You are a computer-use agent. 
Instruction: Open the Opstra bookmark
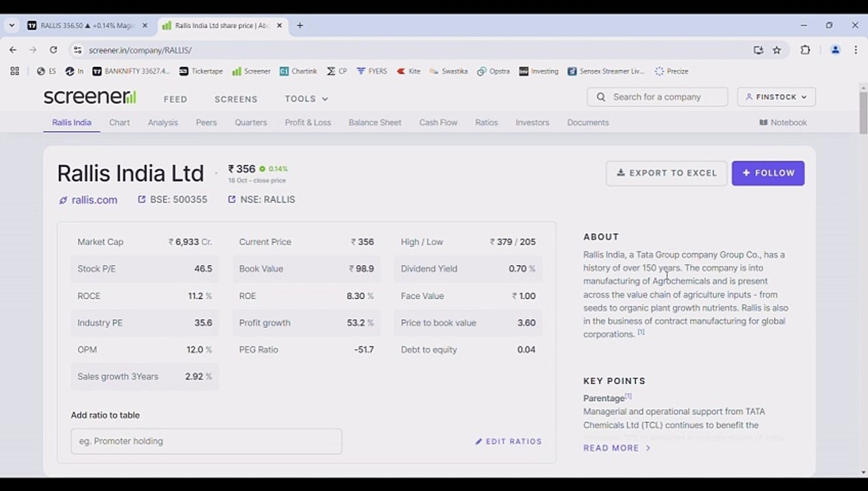click(493, 71)
